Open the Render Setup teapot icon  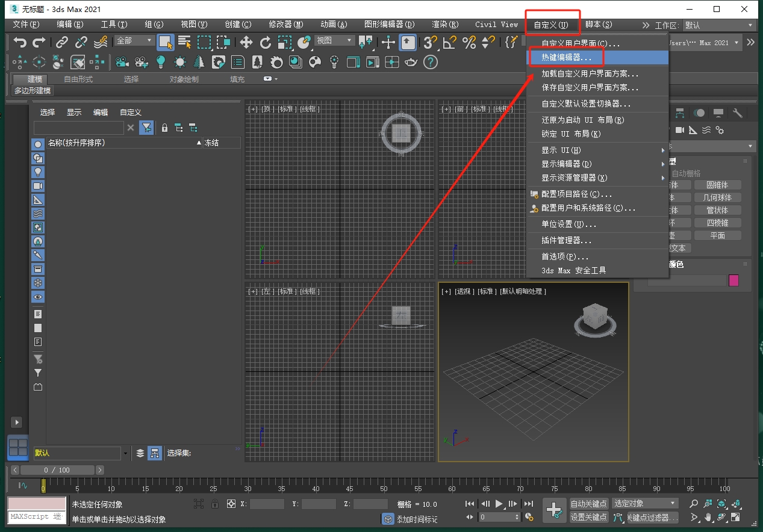click(x=411, y=62)
